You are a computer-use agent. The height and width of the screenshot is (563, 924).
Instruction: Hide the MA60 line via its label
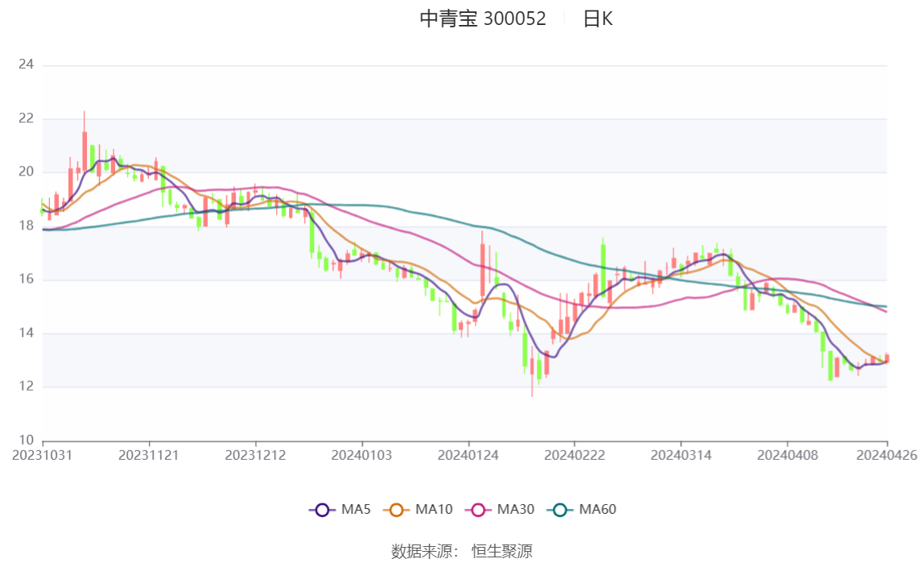(x=597, y=509)
